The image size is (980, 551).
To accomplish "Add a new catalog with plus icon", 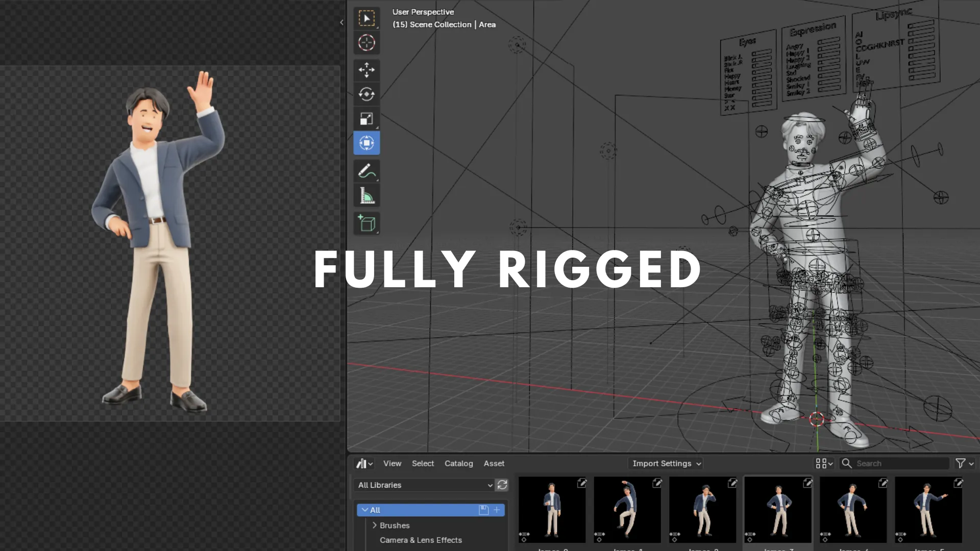I will [x=497, y=510].
